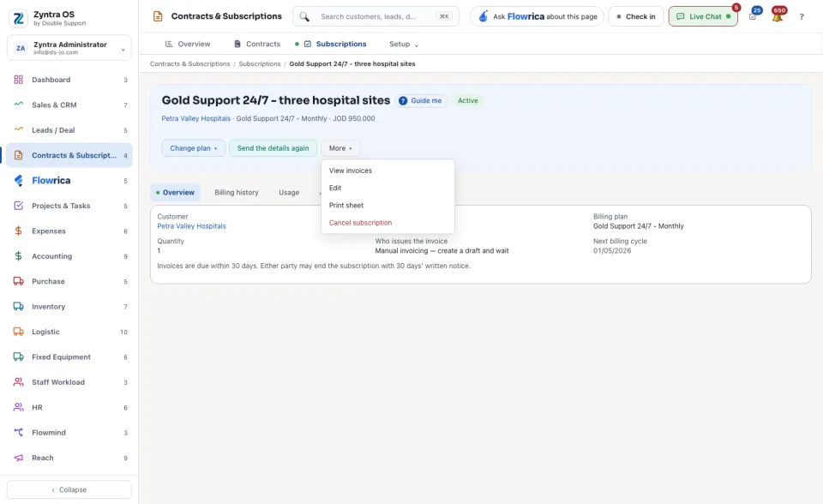Open the Billing history tab

point(237,193)
